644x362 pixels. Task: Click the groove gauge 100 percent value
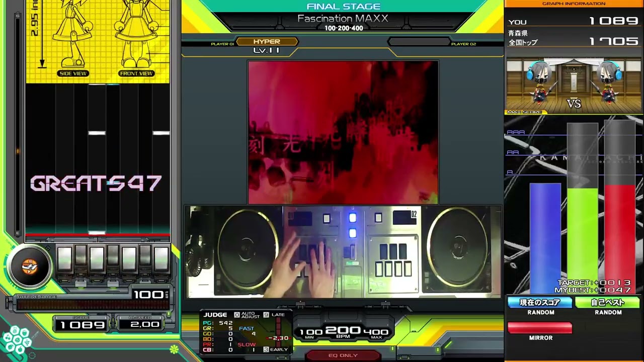click(149, 295)
